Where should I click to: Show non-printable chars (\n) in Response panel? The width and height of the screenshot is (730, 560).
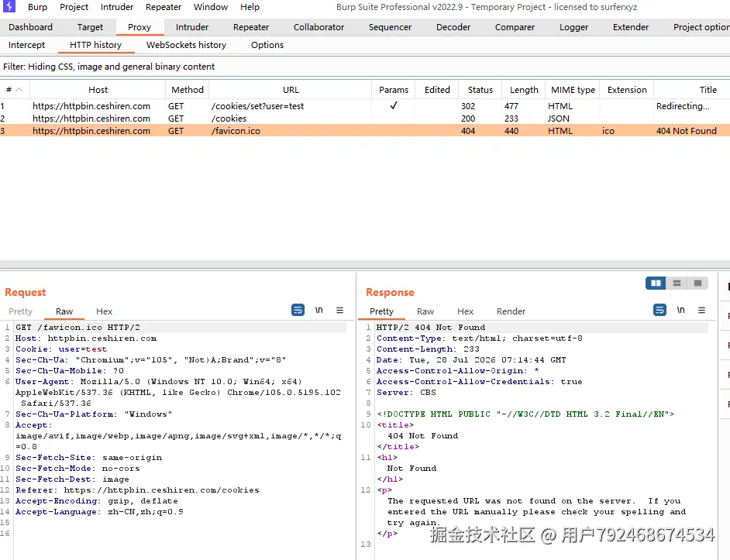[x=680, y=310]
